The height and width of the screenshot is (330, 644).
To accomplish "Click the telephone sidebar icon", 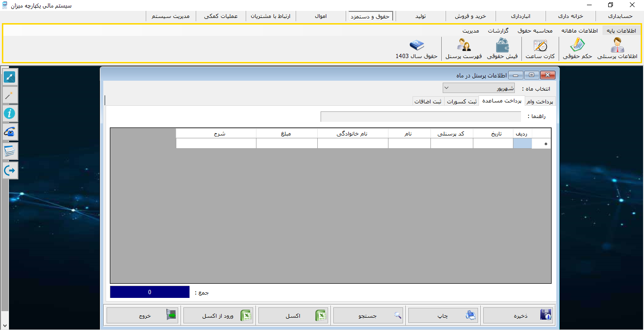I will coord(10,133).
